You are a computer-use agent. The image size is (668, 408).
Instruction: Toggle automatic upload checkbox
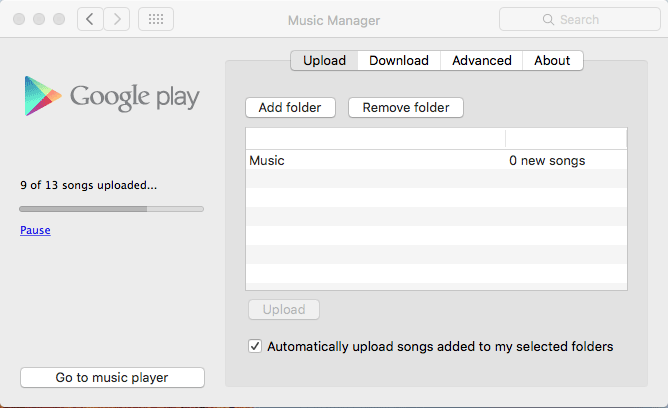(x=255, y=346)
